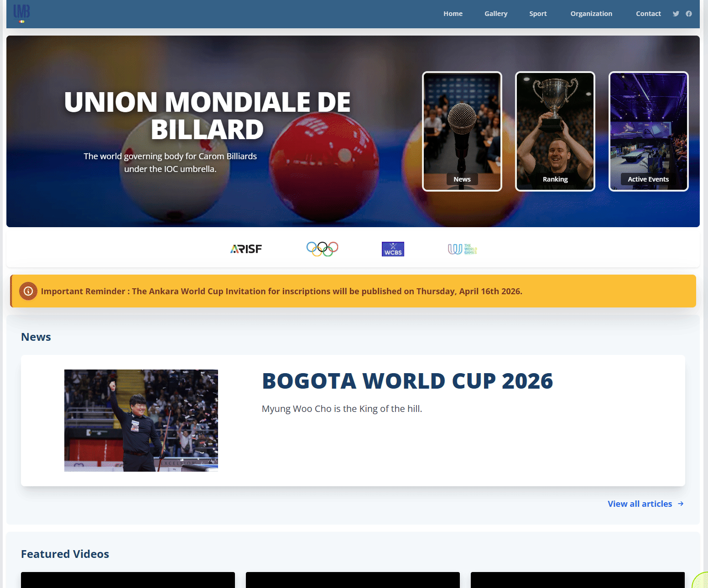Open the WCBS partner logo
708x588 pixels.
pyautogui.click(x=393, y=249)
